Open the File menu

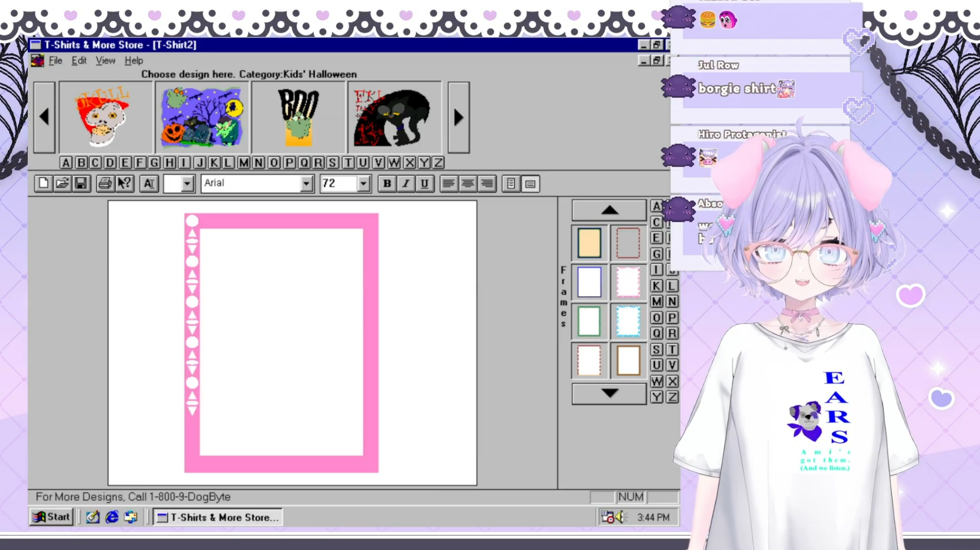(x=55, y=60)
